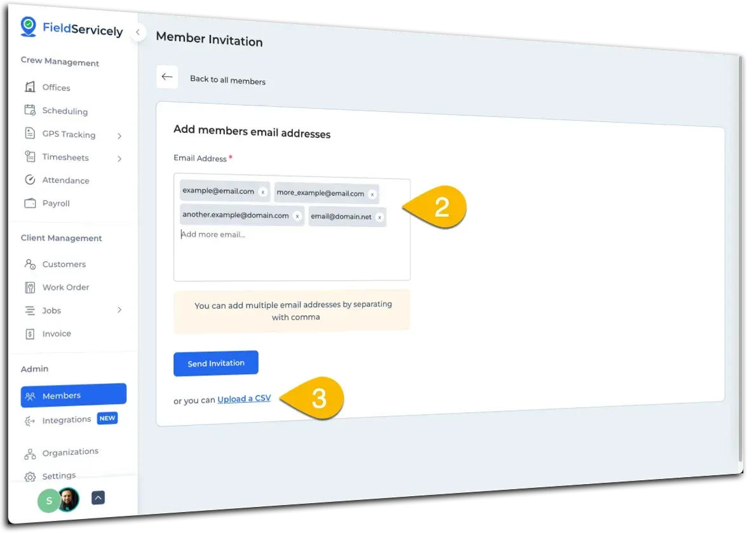
Task: Select the Payroll wallet icon
Action: tap(30, 203)
